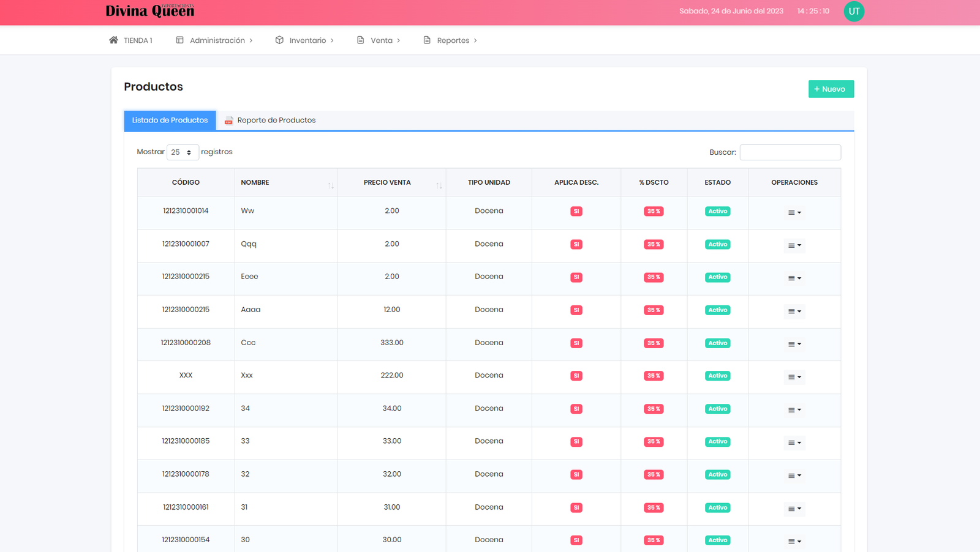Open operations menu for product Ccc

click(x=794, y=344)
